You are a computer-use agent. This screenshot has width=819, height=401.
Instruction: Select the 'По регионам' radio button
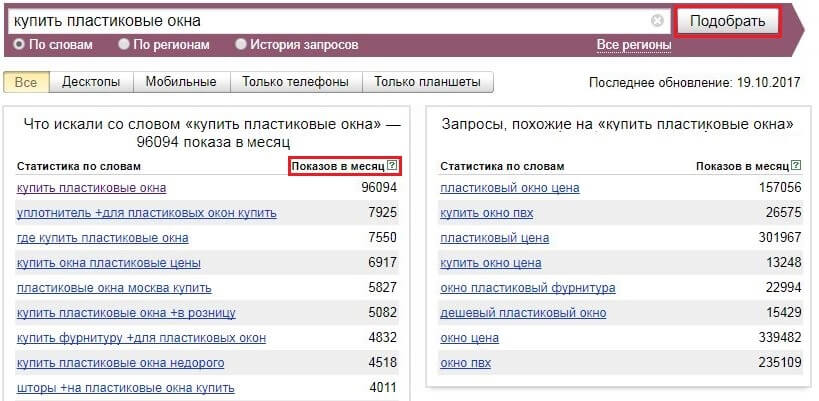pos(124,44)
